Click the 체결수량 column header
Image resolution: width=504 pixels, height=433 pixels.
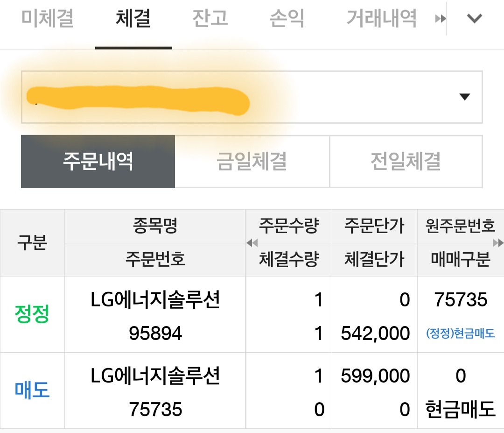click(x=289, y=260)
